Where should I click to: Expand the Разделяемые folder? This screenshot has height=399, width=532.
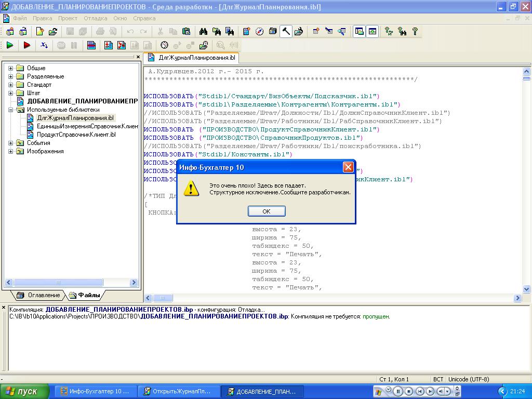click(x=11, y=76)
